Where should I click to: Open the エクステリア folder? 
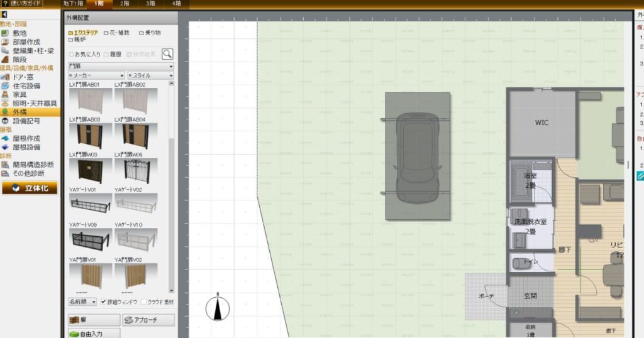83,33
